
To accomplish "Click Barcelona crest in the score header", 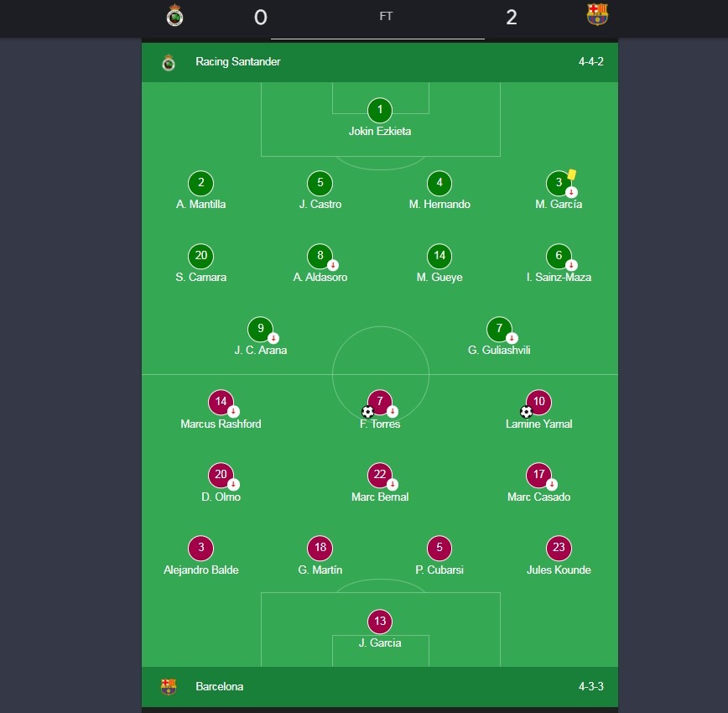I will click(597, 15).
